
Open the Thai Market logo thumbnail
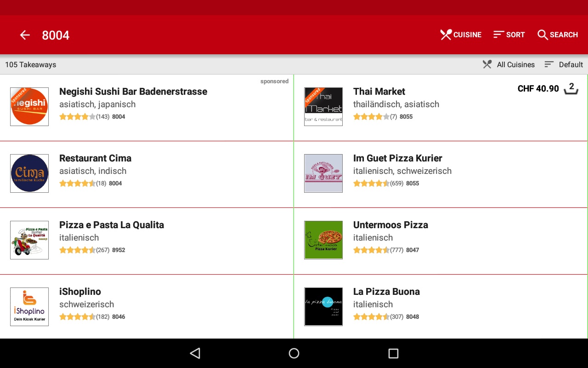tap(323, 107)
